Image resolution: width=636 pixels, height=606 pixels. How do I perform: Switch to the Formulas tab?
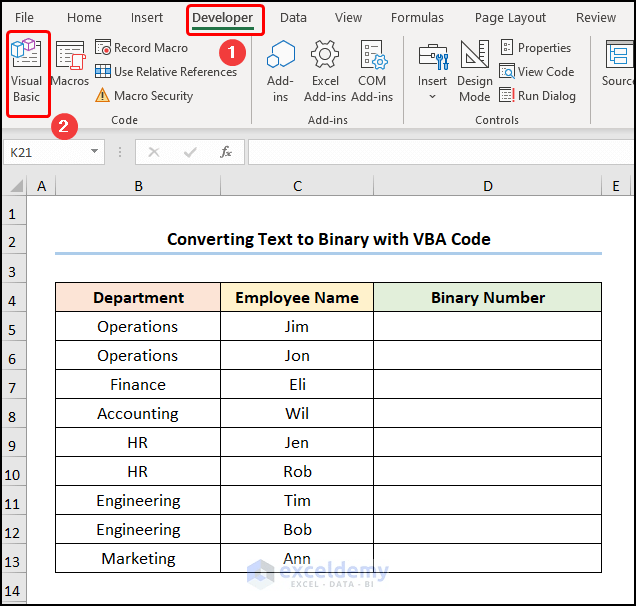click(x=417, y=17)
